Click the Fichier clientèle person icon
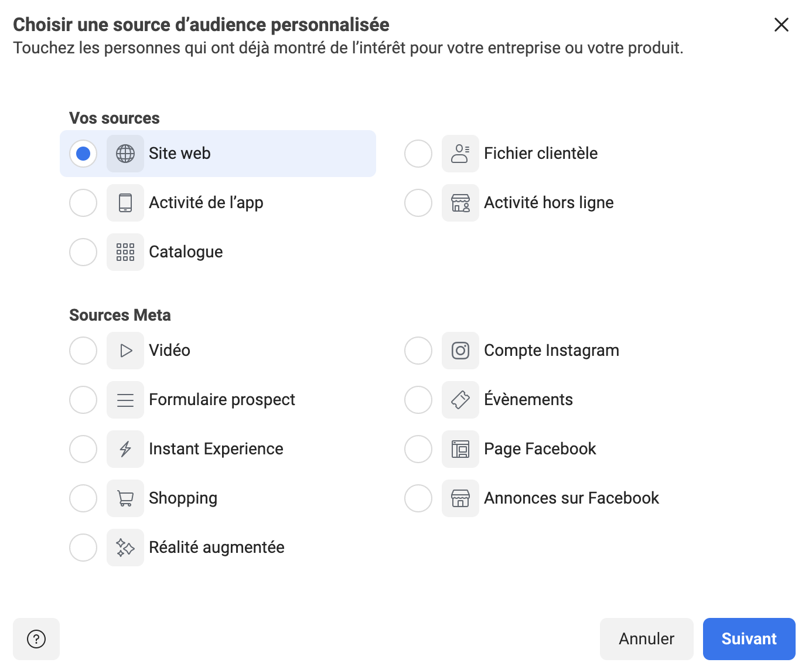This screenshot has height=666, width=812. click(x=460, y=154)
